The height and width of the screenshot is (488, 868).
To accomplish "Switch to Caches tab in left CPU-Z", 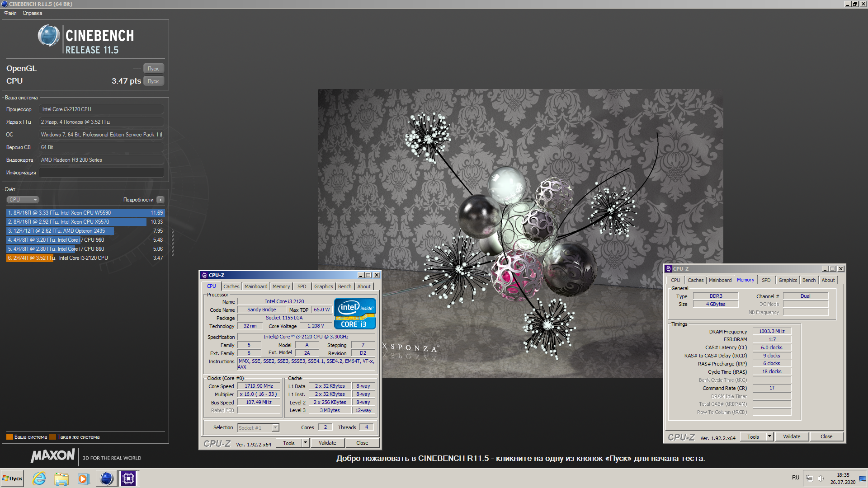I will point(231,286).
